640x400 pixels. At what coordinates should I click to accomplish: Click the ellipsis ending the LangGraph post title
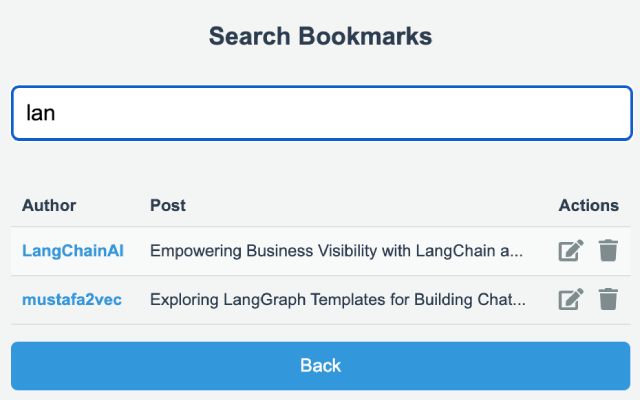tap(520, 300)
